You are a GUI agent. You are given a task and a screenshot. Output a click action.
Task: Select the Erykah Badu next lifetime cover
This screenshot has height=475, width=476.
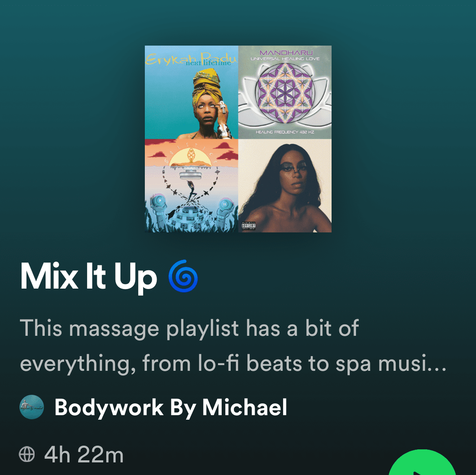[x=192, y=92]
